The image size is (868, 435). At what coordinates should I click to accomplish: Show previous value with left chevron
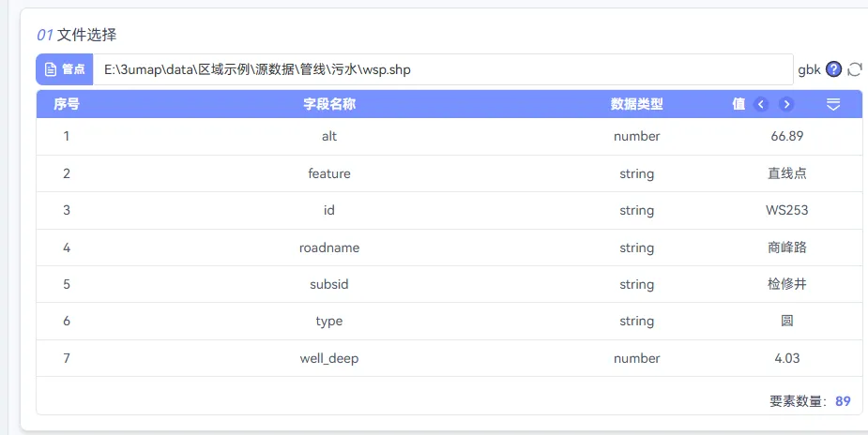761,104
